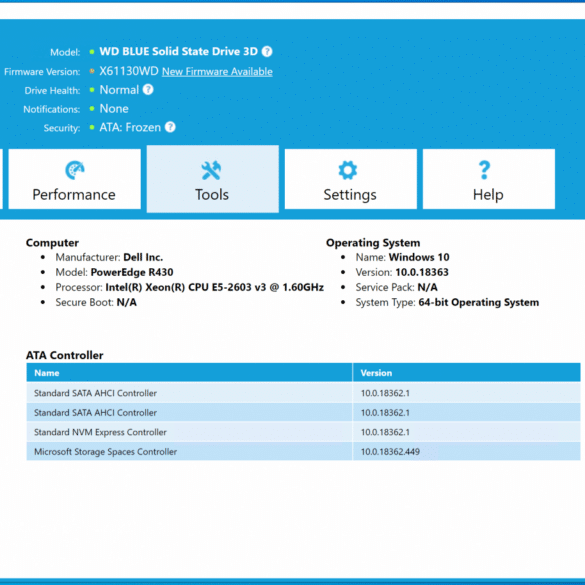This screenshot has width=585, height=585.
Task: Open help icon beside Drive Health Normal
Action: (x=148, y=90)
